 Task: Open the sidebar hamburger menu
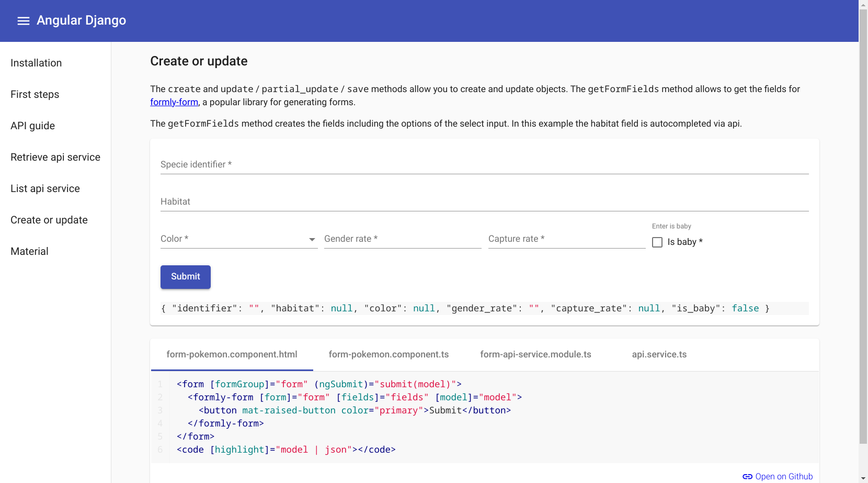[x=24, y=20]
